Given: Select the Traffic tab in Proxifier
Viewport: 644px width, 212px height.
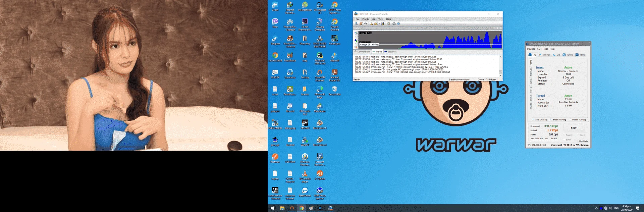Looking at the screenshot, I should pos(377,52).
